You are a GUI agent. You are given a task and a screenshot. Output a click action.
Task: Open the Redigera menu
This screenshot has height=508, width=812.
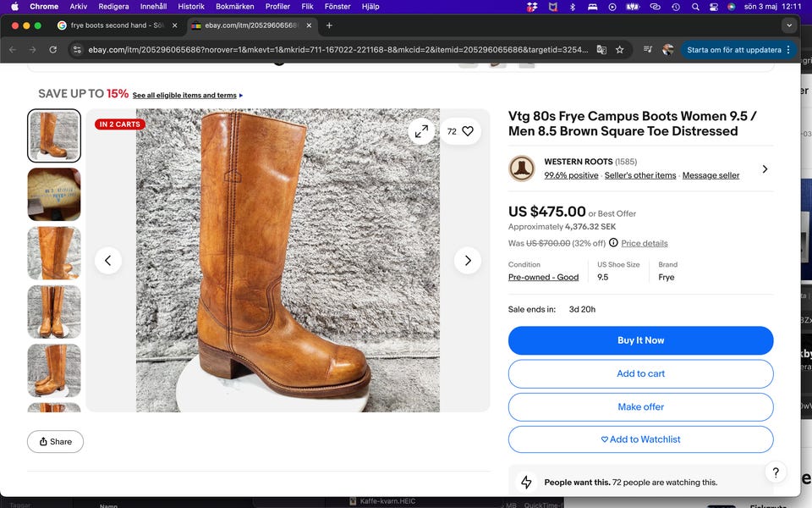tap(113, 7)
